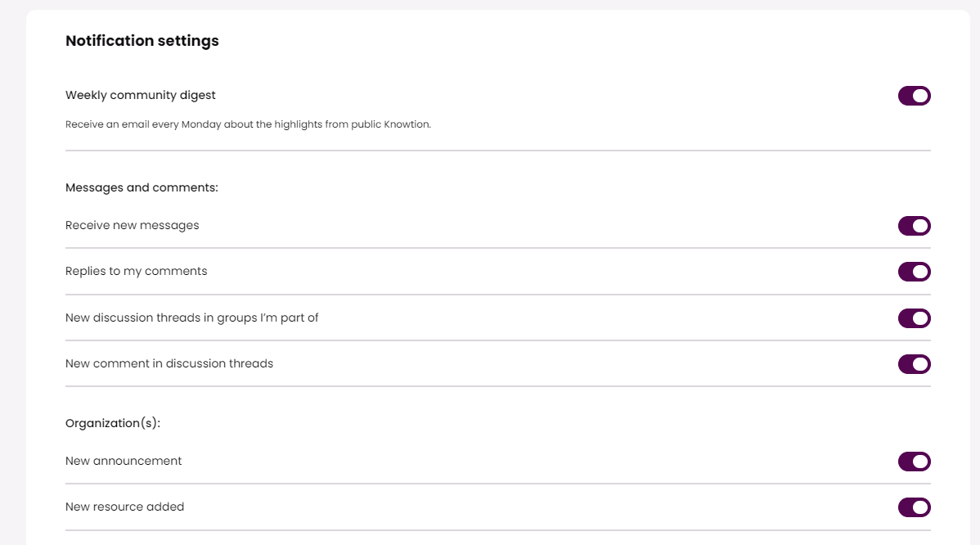Click the Monday email digest description text
The width and height of the screenshot is (980, 545).
(248, 124)
